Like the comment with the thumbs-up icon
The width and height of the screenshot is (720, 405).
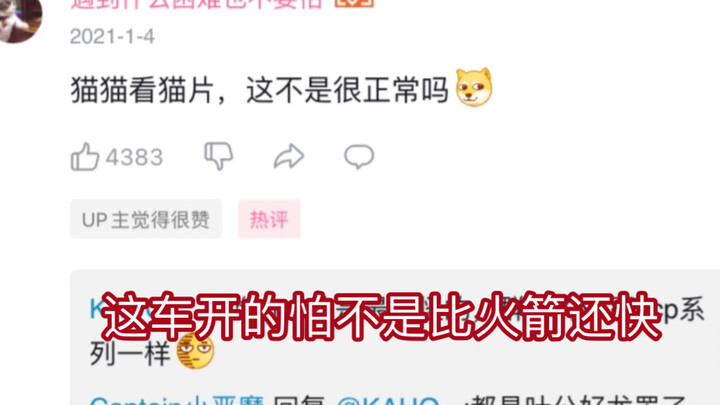tap(84, 157)
